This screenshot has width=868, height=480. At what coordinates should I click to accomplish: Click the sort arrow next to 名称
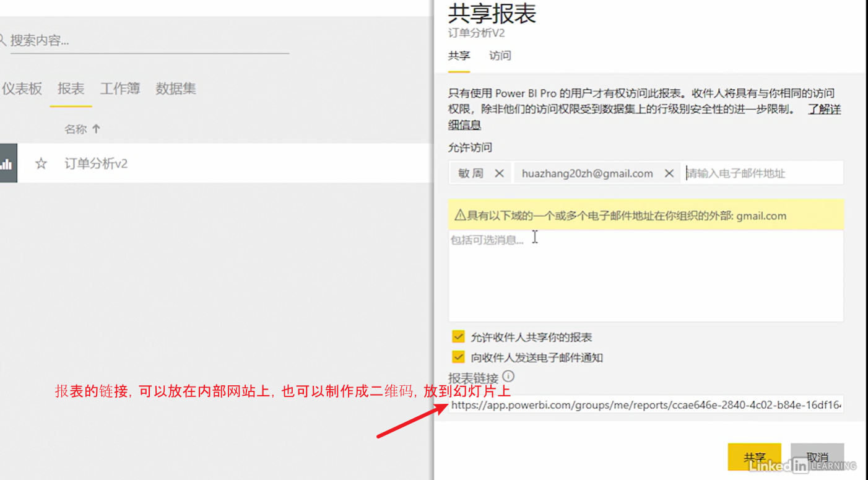(x=96, y=129)
